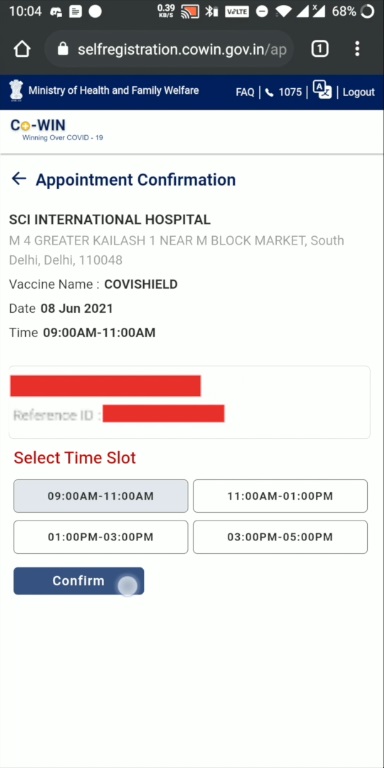Viewport: 384px width, 768px height.
Task: Confirm the appointment booking
Action: (78, 581)
